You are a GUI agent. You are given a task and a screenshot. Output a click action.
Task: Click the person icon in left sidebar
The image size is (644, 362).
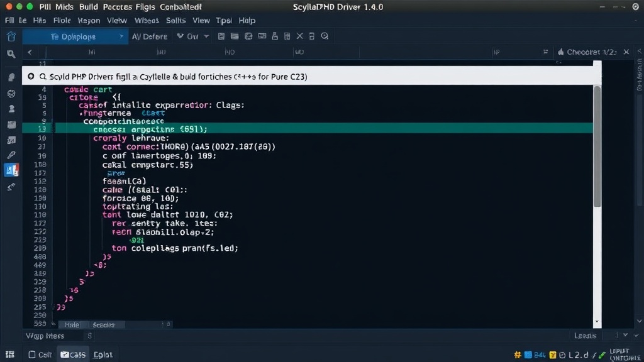pyautogui.click(x=11, y=109)
